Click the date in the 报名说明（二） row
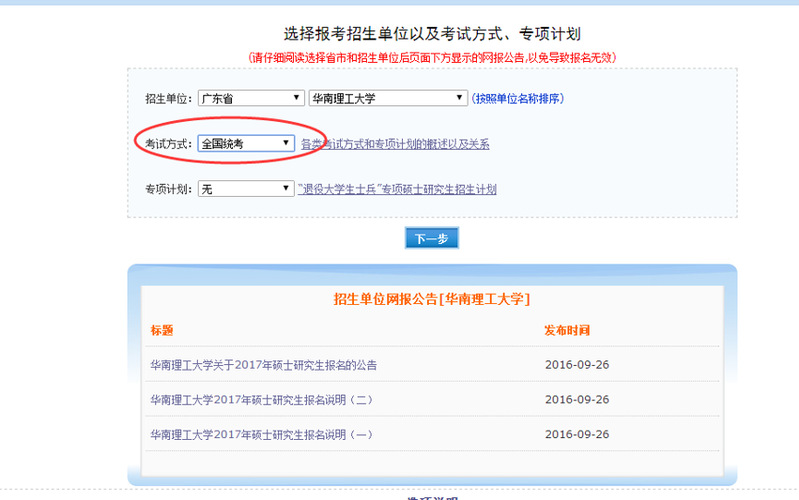This screenshot has height=500, width=799. [x=577, y=400]
